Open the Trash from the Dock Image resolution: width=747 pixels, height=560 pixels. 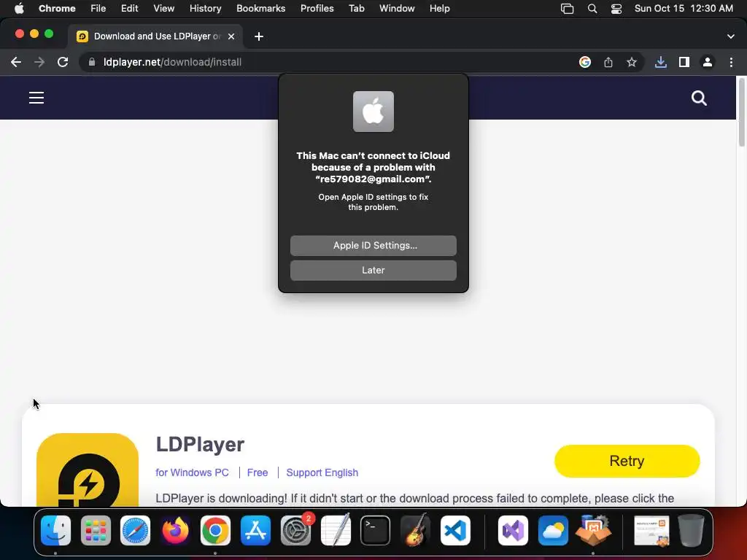[691, 531]
